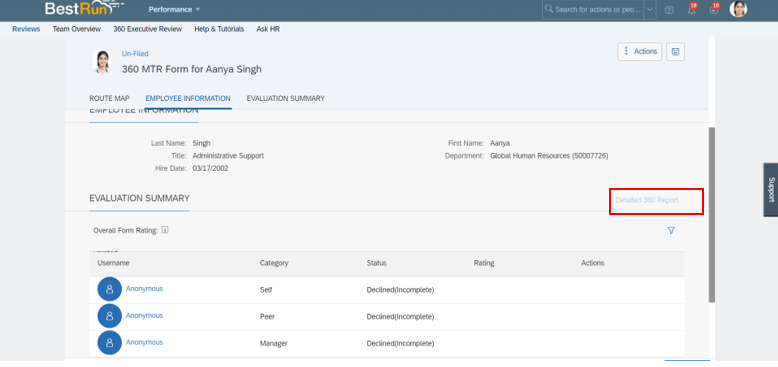Open the Support side tab
Screen dimensions: 778x367
tap(771, 189)
